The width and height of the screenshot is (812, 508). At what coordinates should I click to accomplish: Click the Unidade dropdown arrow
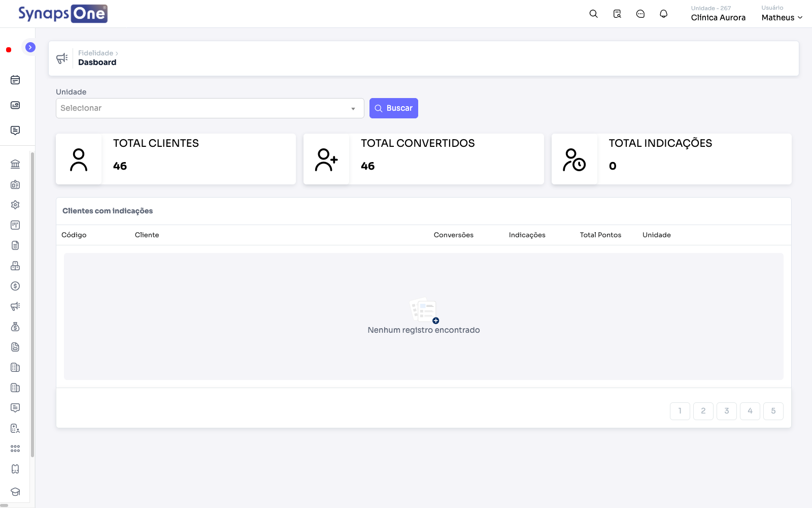pyautogui.click(x=353, y=109)
